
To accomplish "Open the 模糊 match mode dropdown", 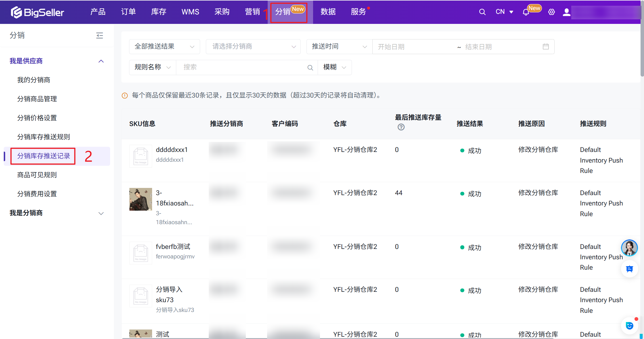I will (334, 67).
